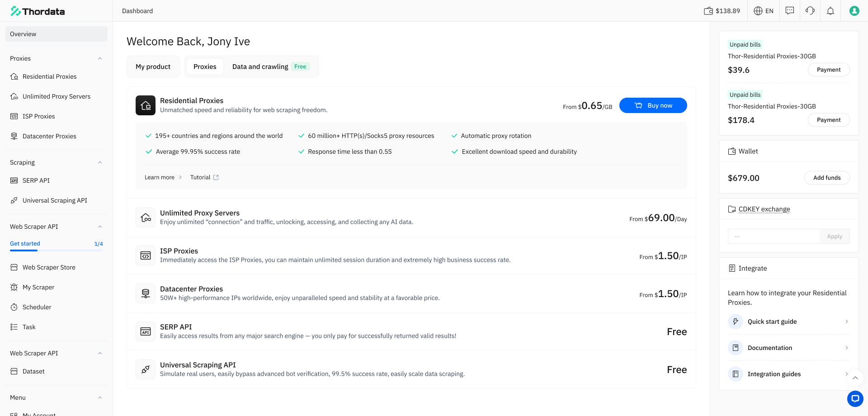This screenshot has height=416, width=868.
Task: Focus the CDKEY input field
Action: (774, 236)
